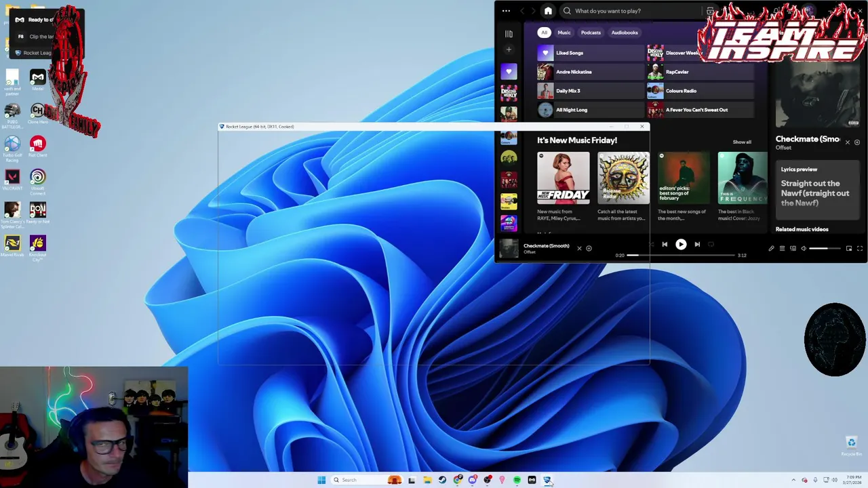Seek on the song progress bar
The width and height of the screenshot is (868, 488).
(681, 256)
